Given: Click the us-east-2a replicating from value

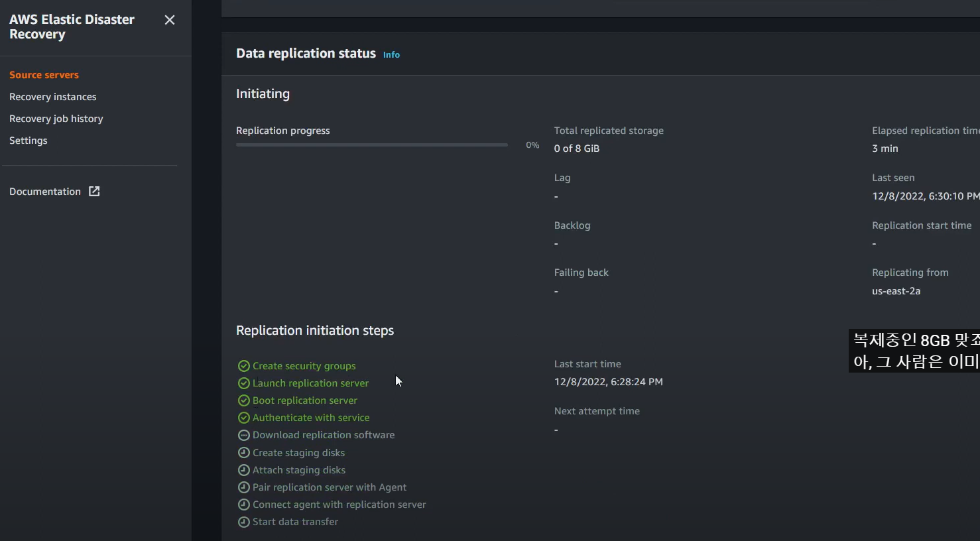Looking at the screenshot, I should pos(896,291).
